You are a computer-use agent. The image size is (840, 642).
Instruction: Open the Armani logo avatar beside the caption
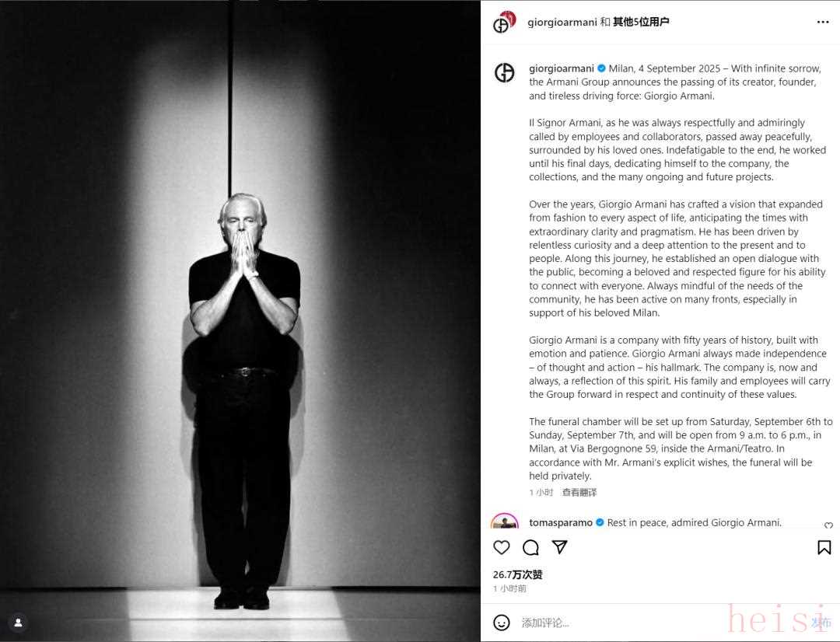(x=504, y=72)
